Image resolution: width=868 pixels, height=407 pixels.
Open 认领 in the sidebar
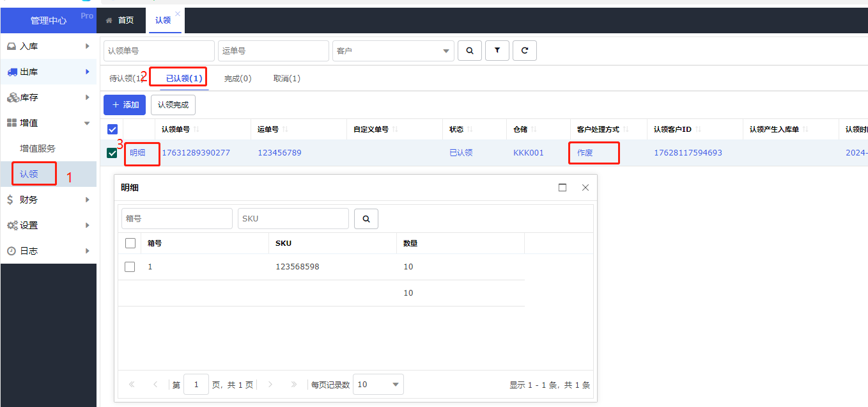29,174
